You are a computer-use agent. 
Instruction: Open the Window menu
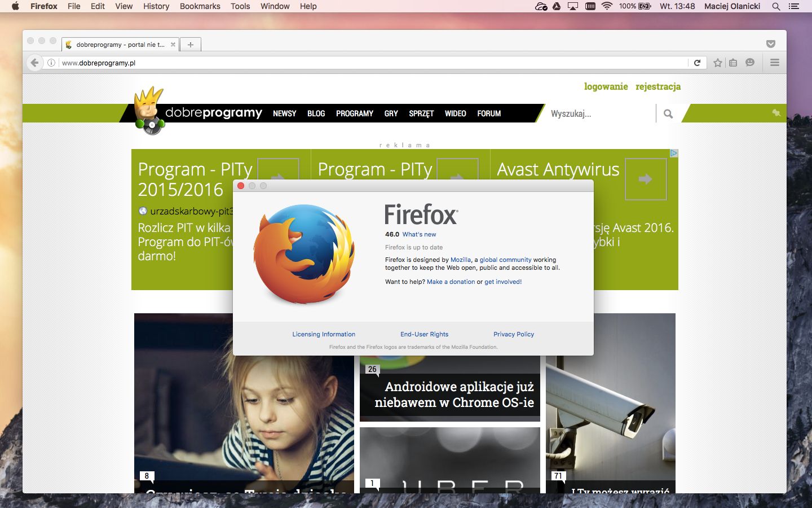275,6
